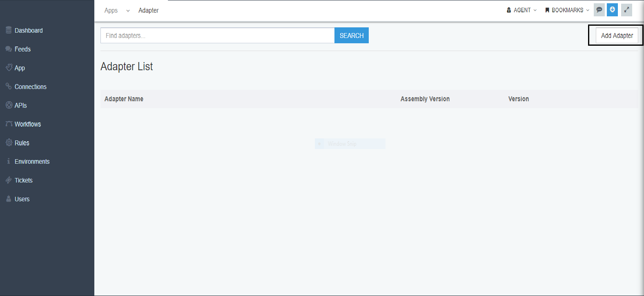Click the Feeds speech bubbles icon
Viewport: 644px width, 296px height.
(9, 49)
